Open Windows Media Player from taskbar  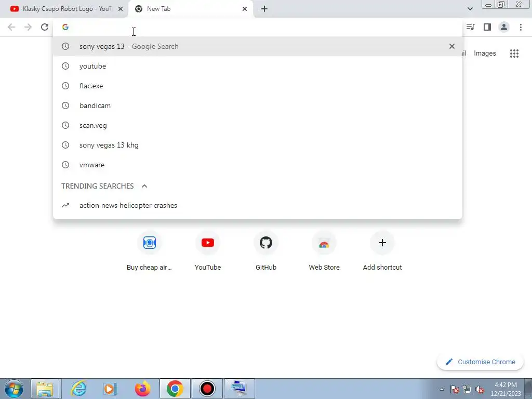point(110,389)
